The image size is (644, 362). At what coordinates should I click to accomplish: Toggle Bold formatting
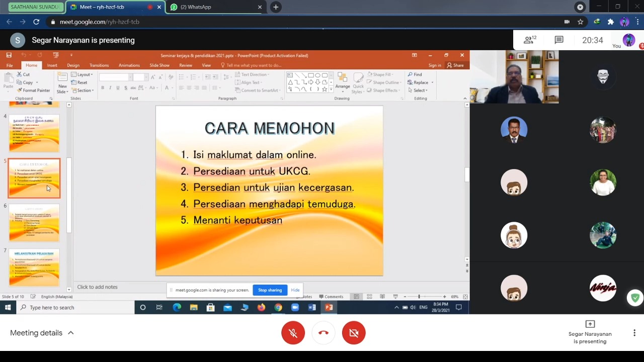tap(103, 88)
